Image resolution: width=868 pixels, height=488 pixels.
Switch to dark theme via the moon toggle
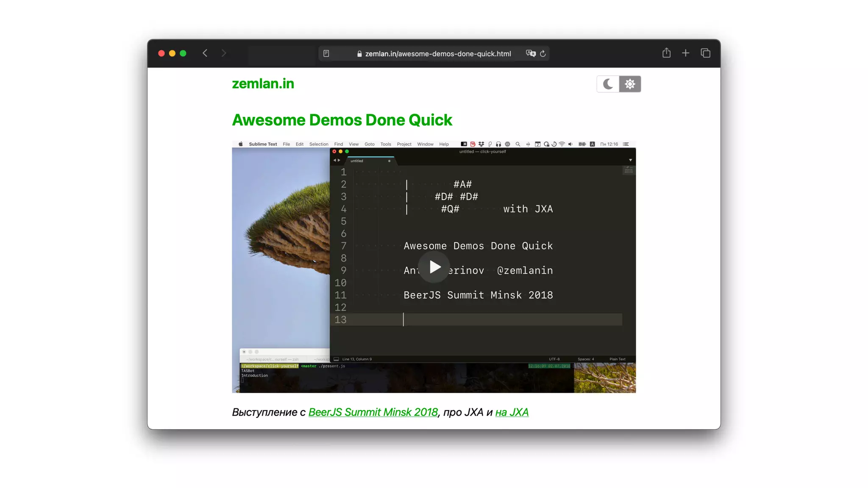pyautogui.click(x=608, y=84)
